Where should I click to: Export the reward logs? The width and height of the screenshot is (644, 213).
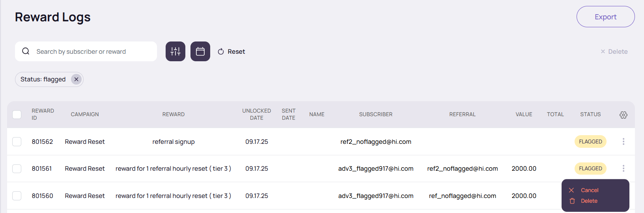tap(605, 17)
